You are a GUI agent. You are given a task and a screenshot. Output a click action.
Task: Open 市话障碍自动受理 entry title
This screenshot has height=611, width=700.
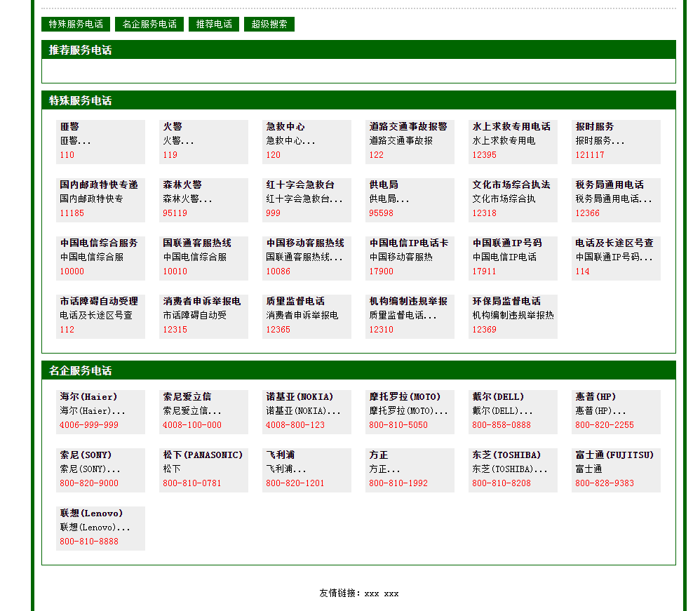click(x=99, y=302)
